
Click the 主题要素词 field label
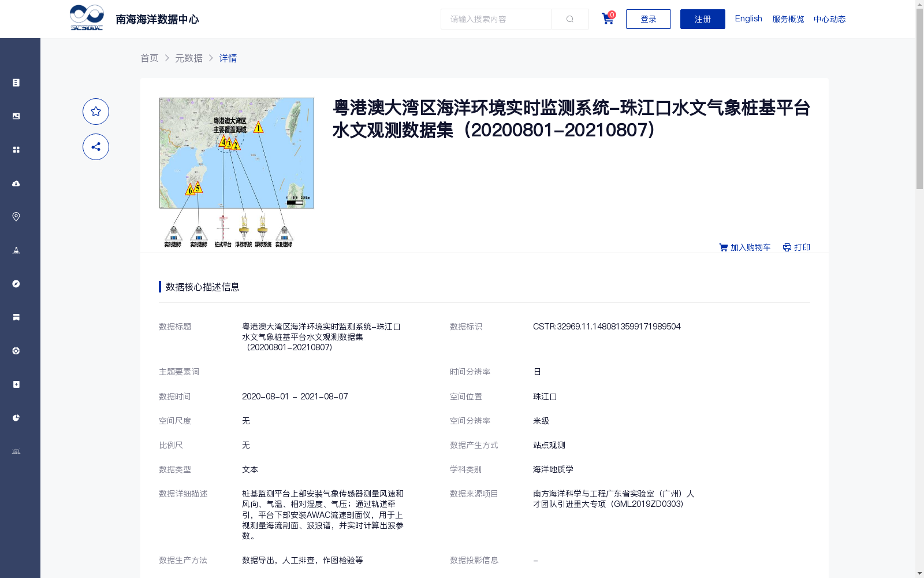point(179,372)
